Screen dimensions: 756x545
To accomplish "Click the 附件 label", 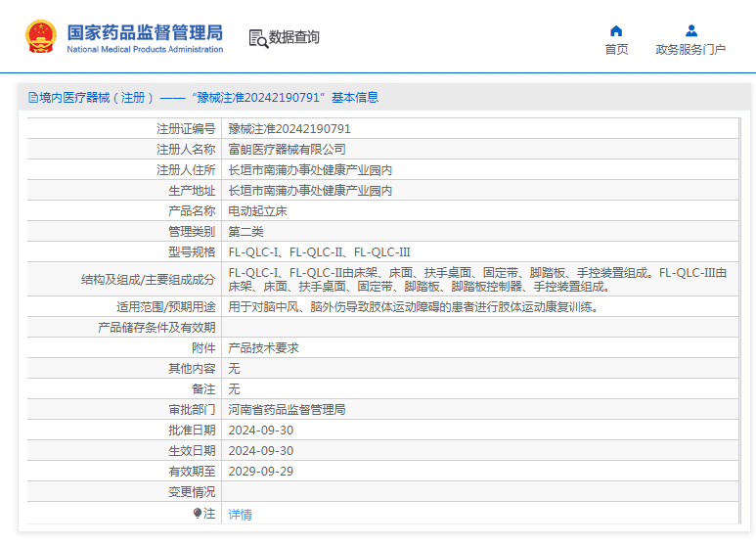I will (203, 348).
